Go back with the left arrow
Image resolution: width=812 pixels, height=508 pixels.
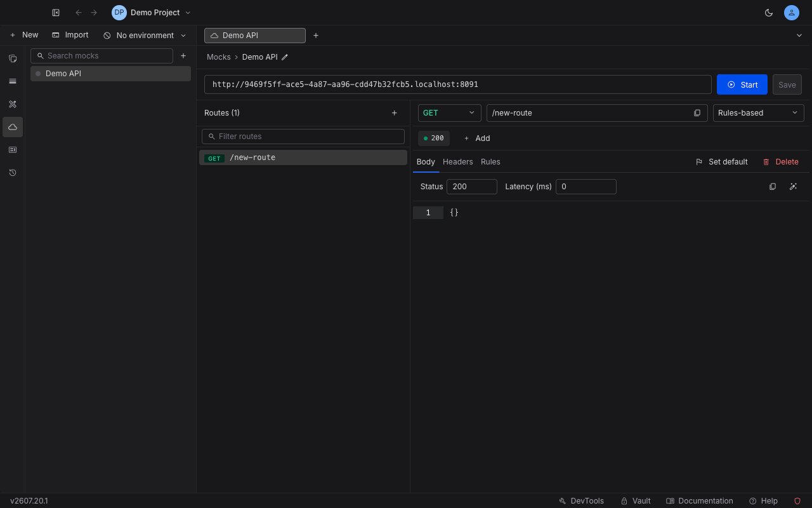coord(79,13)
